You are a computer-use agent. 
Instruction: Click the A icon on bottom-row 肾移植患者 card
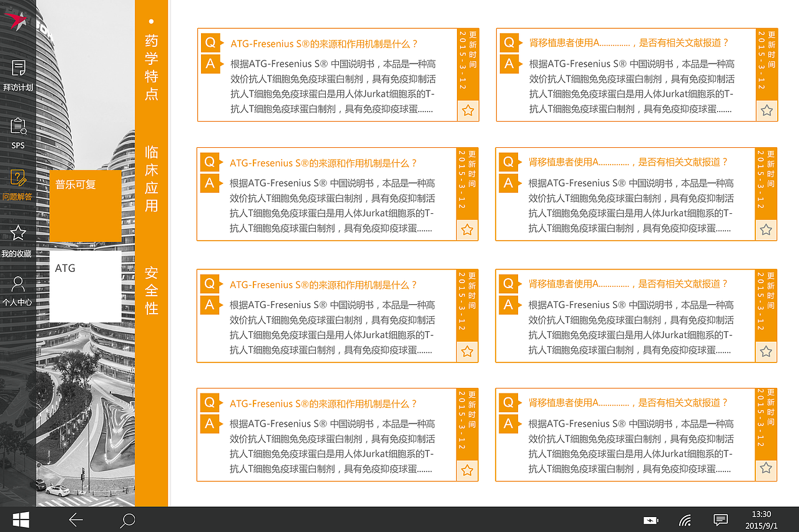[510, 424]
